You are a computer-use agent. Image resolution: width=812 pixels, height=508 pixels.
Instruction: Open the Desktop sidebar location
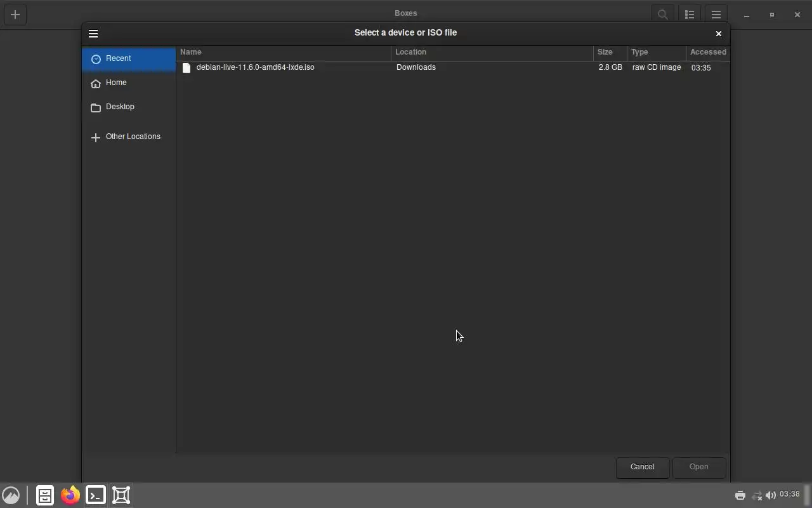coord(129,107)
